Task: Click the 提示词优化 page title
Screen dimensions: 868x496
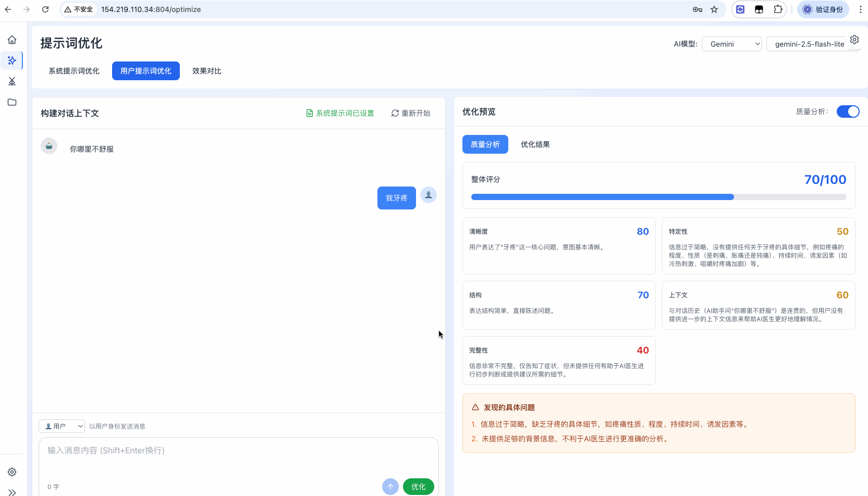Action: (x=71, y=43)
